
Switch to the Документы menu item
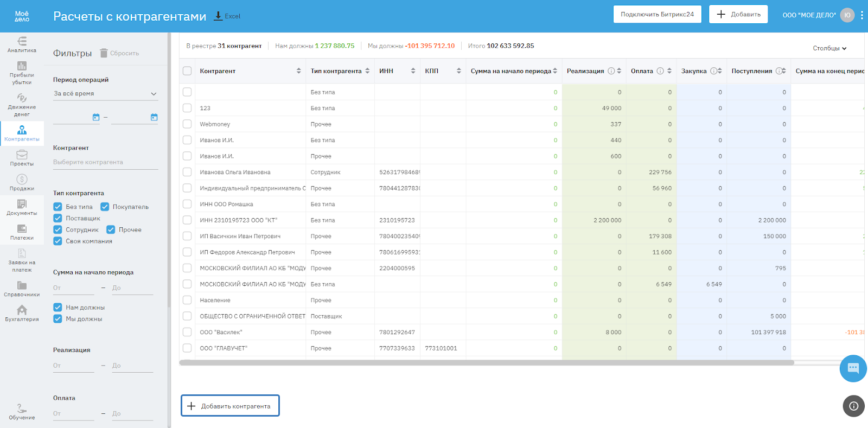pyautogui.click(x=22, y=207)
